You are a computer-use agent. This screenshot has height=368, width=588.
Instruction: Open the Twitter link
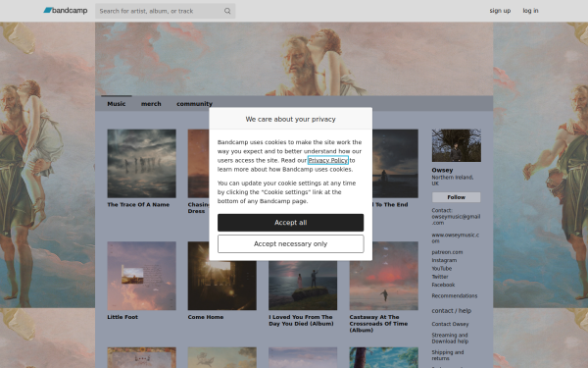pyautogui.click(x=440, y=277)
